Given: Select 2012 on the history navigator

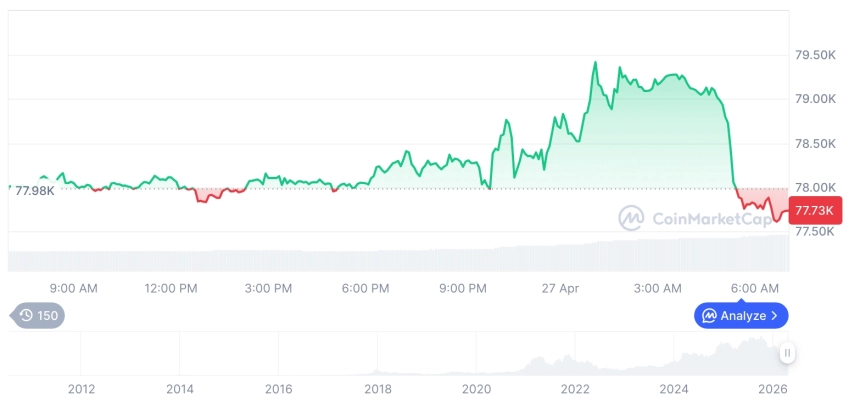Looking at the screenshot, I should pyautogui.click(x=81, y=388).
